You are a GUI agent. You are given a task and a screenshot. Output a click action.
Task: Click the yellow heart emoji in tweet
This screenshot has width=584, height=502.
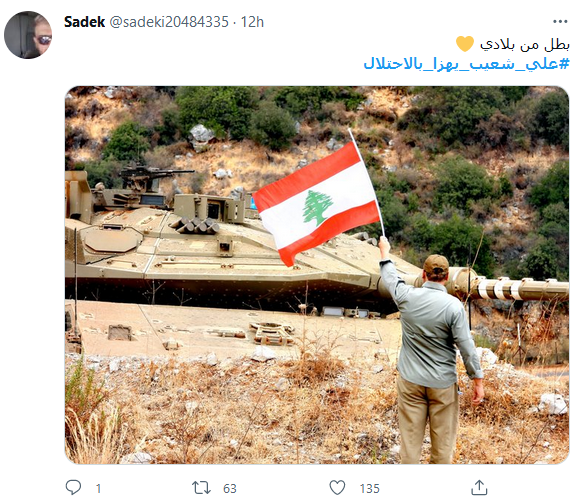tap(465, 44)
